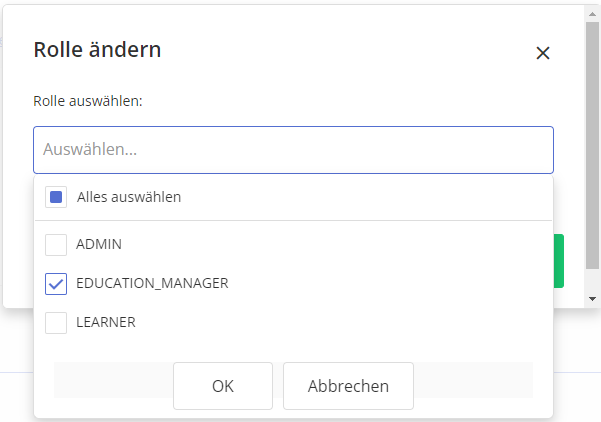Screen dimensions: 601x422
Task: Check the ADMIN role checkbox
Action: pos(56,244)
